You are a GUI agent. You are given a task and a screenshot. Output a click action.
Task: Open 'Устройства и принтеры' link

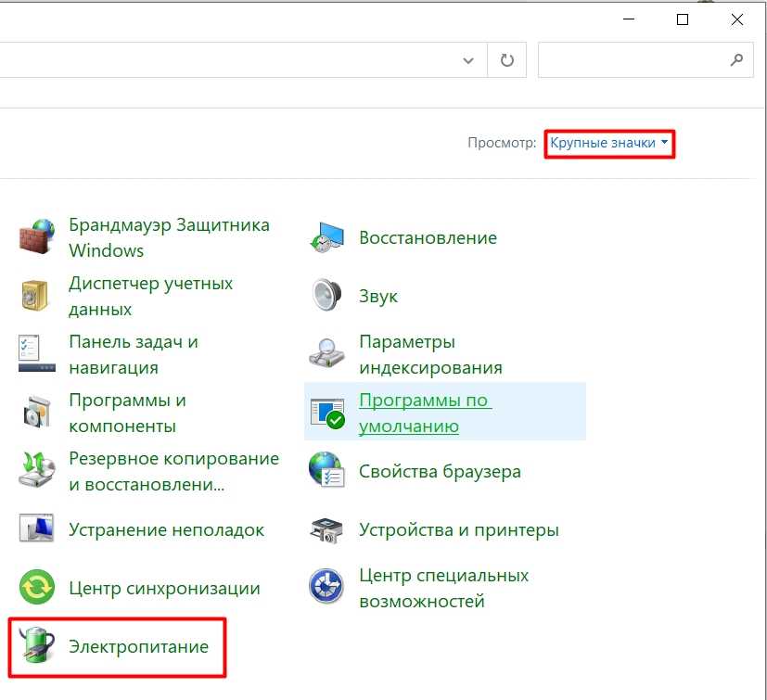(459, 529)
